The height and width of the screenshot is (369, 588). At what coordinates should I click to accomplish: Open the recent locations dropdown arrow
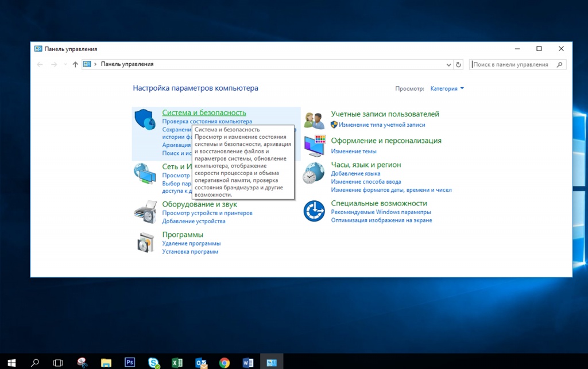[x=65, y=64]
